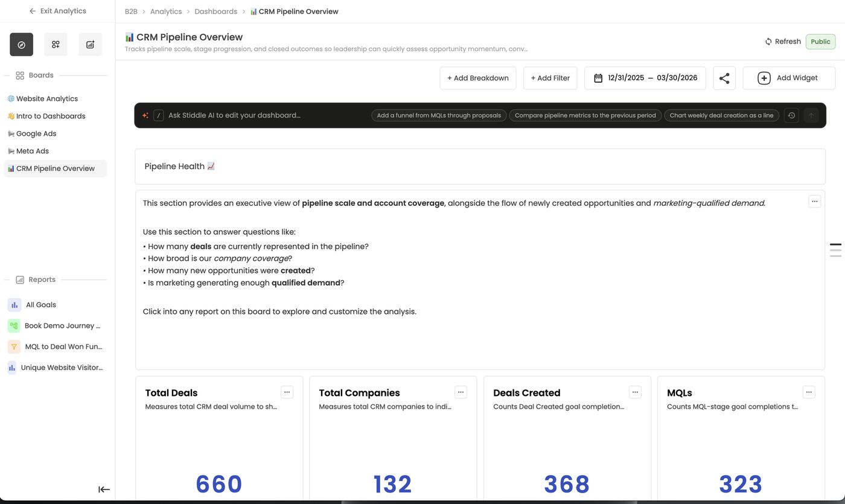Click the Add Breakdown button
This screenshot has width=845, height=504.
pyautogui.click(x=478, y=78)
